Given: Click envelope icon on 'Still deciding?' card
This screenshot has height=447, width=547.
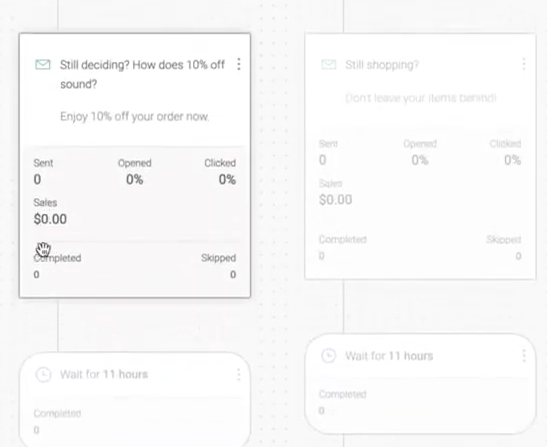Looking at the screenshot, I should coord(43,65).
